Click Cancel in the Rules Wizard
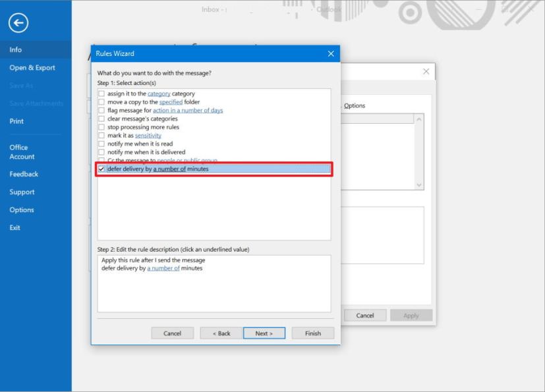 pyautogui.click(x=173, y=333)
